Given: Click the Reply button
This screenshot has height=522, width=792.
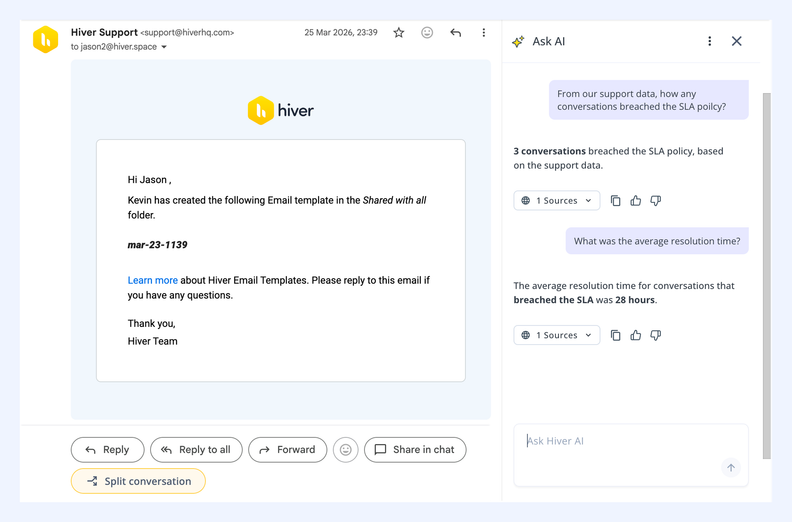Looking at the screenshot, I should click(108, 450).
